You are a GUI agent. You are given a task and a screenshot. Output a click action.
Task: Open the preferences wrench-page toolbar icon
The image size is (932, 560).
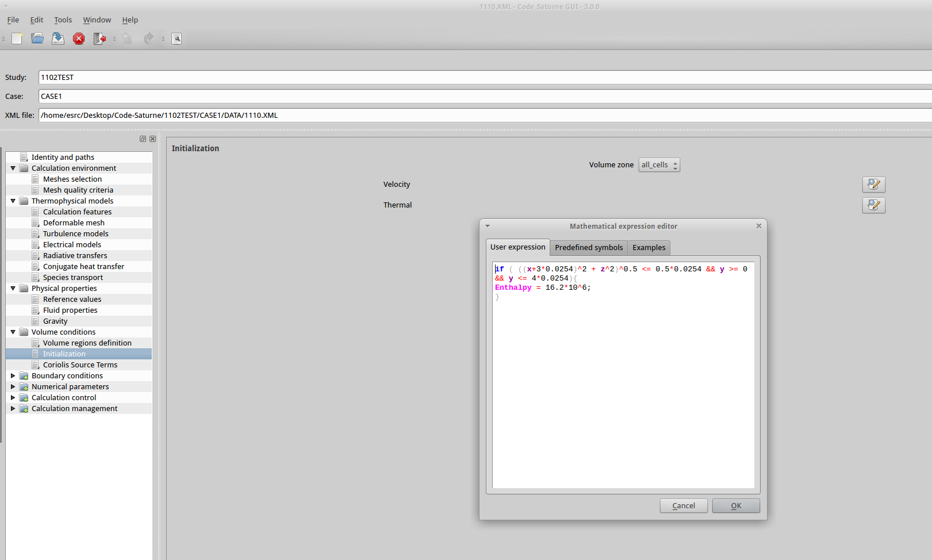(177, 39)
